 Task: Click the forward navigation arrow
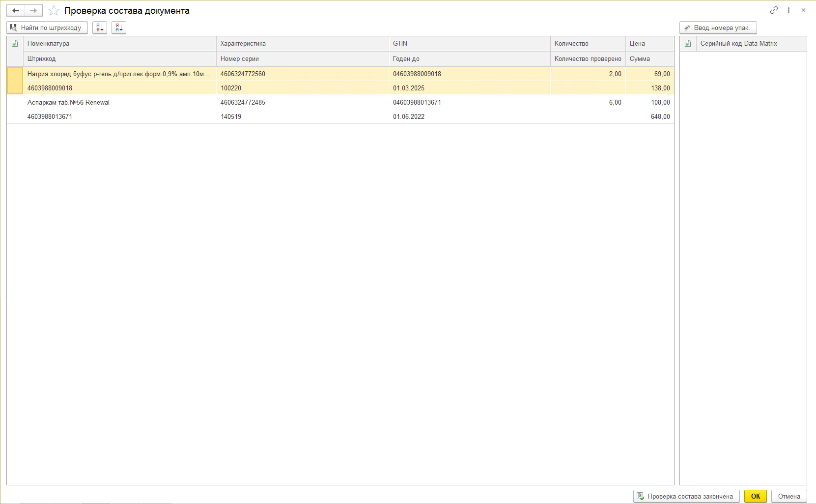pos(33,10)
